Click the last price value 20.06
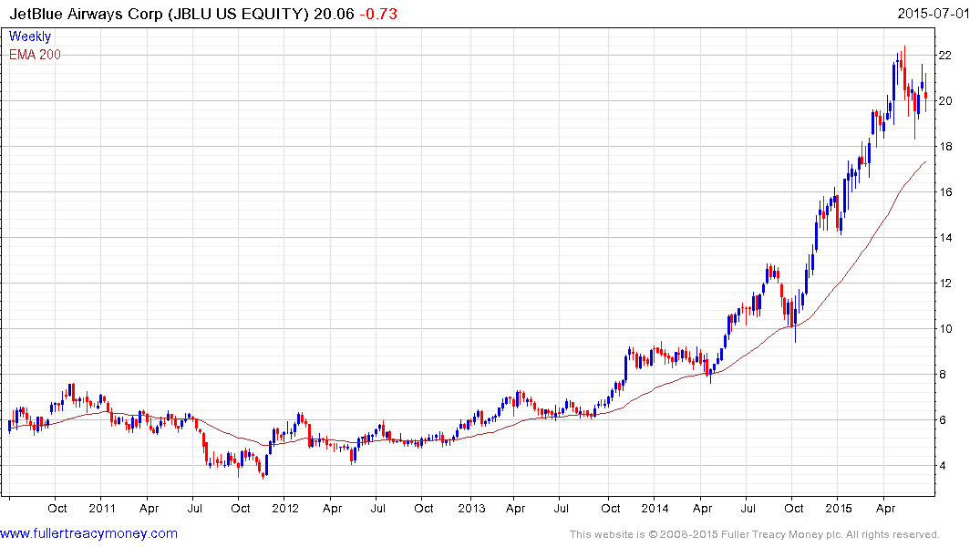This screenshot has height=547, width=980. pos(334,14)
